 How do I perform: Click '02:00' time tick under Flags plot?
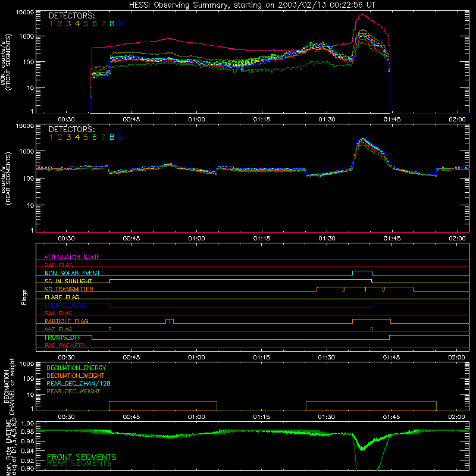456,358
